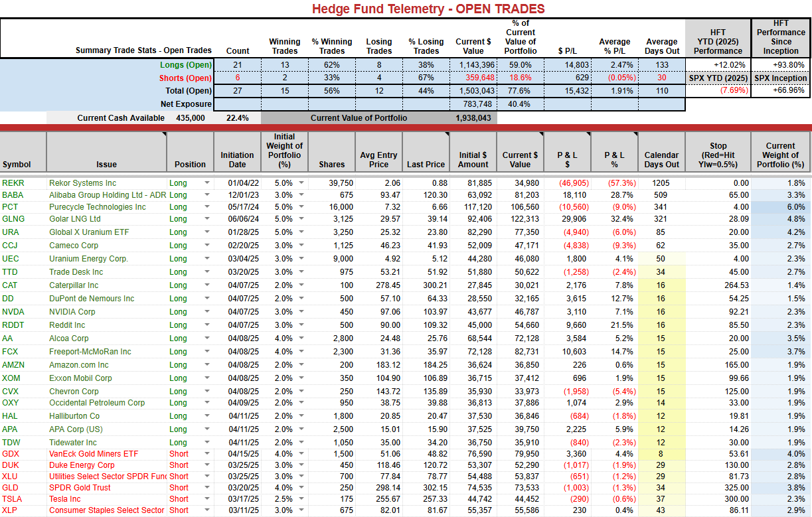Open the Short position dropdown for Tesla Inc
Screen dimensions: 812x517
(x=206, y=499)
